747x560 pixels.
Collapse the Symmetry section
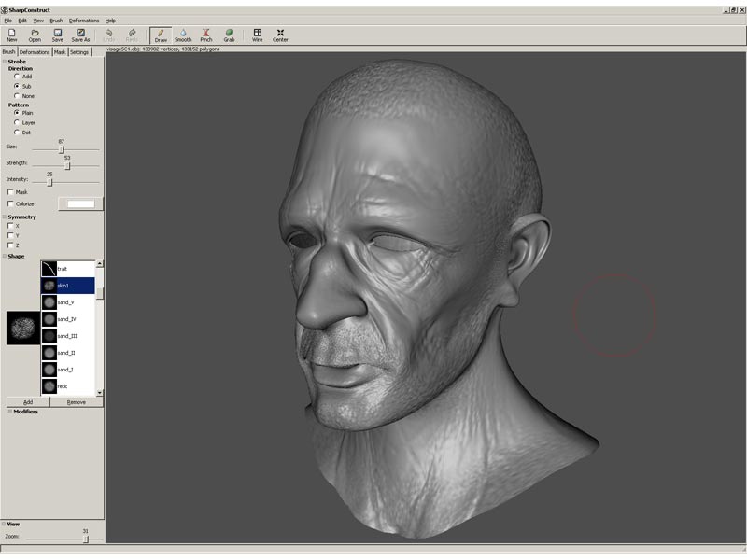coord(5,217)
